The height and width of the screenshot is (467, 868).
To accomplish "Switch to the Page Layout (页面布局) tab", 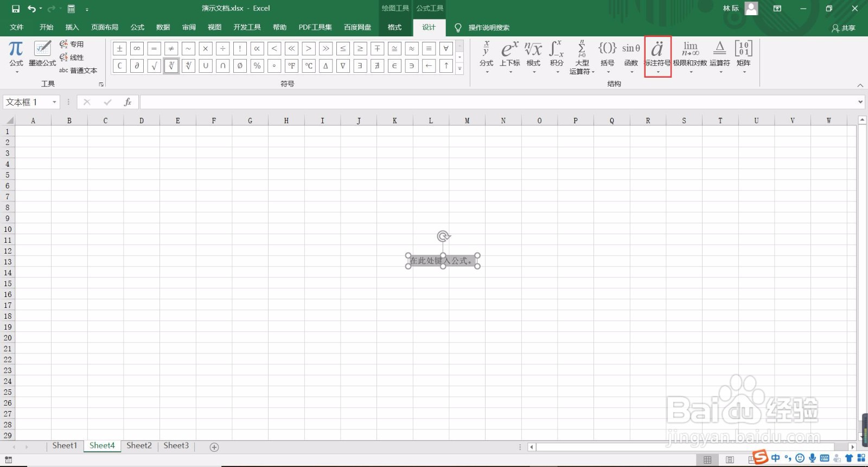I will (x=105, y=27).
